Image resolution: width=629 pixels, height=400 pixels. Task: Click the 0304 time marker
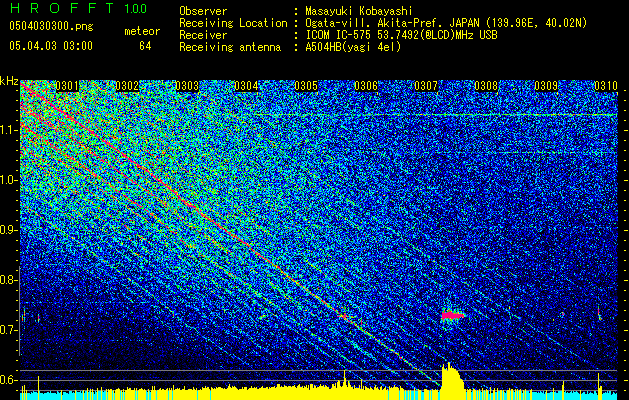click(246, 86)
